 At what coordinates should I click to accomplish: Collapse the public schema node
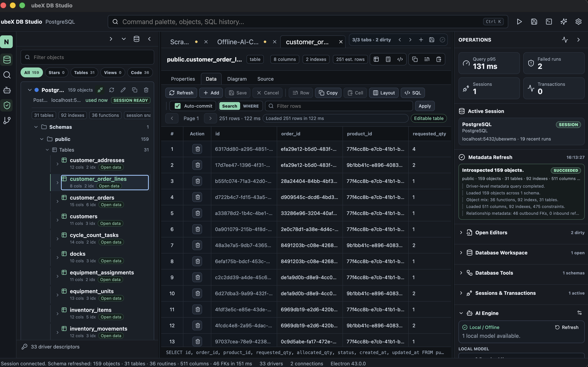click(42, 139)
